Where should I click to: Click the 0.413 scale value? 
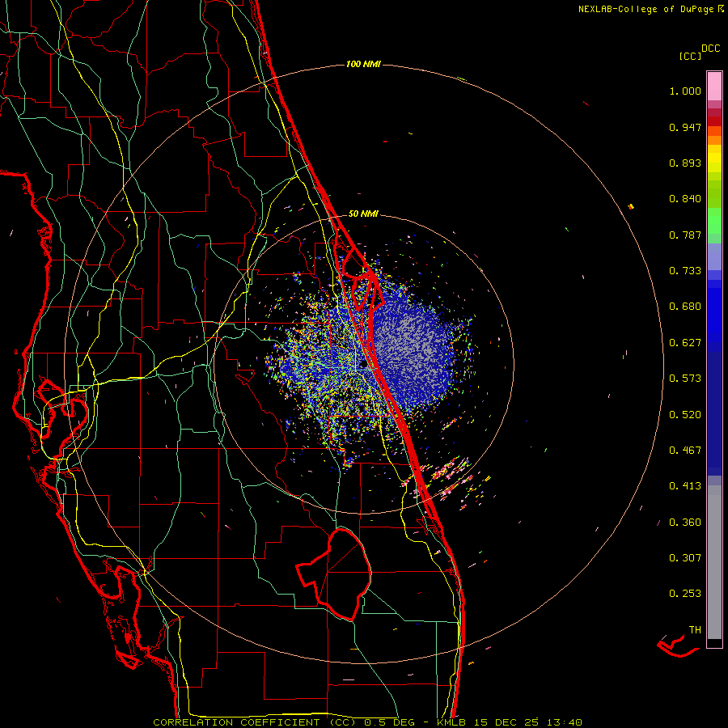[685, 486]
